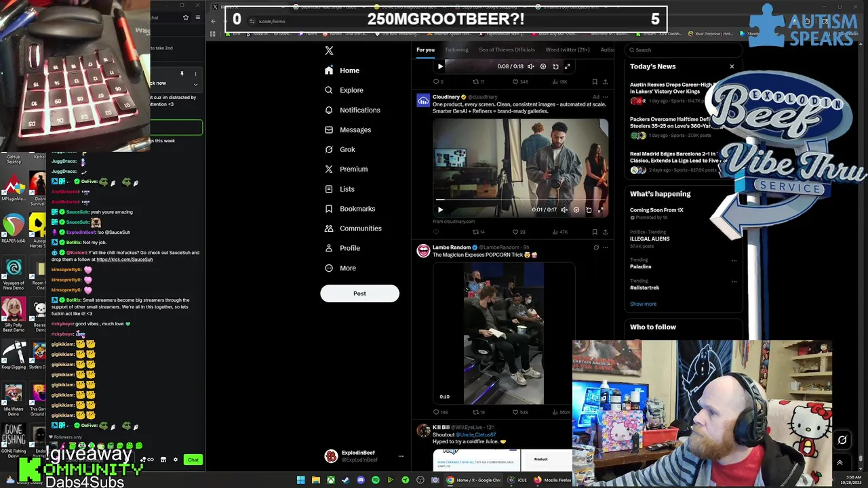Close the Today's News panel
The width and height of the screenshot is (868, 488).
732,66
